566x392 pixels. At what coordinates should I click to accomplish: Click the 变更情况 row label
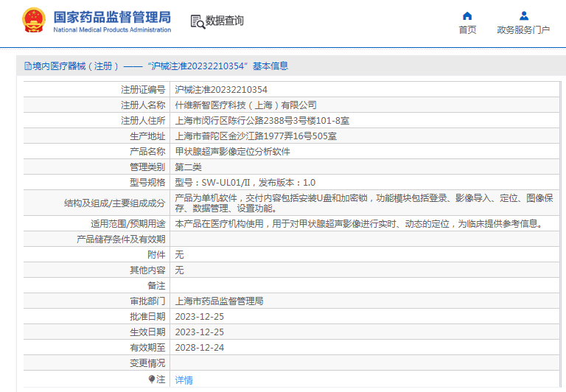coord(147,363)
